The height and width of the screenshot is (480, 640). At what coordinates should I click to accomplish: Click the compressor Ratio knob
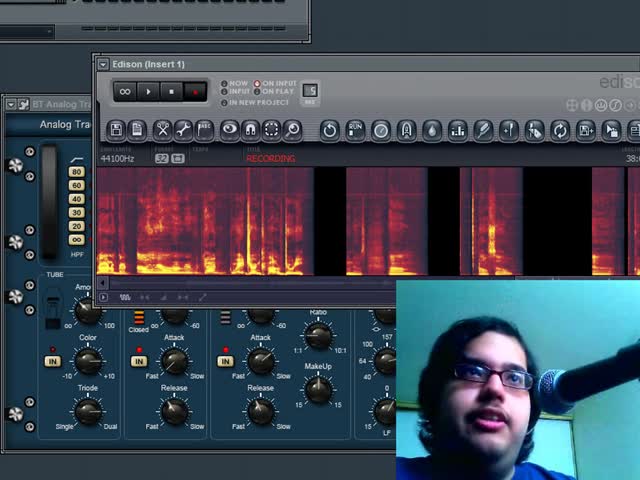(318, 336)
